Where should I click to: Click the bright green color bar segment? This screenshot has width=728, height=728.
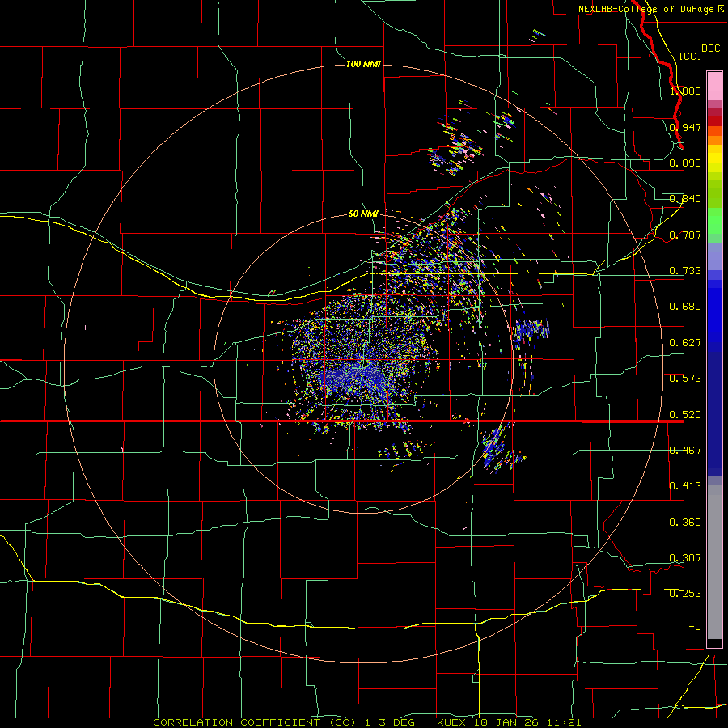pyautogui.click(x=714, y=221)
